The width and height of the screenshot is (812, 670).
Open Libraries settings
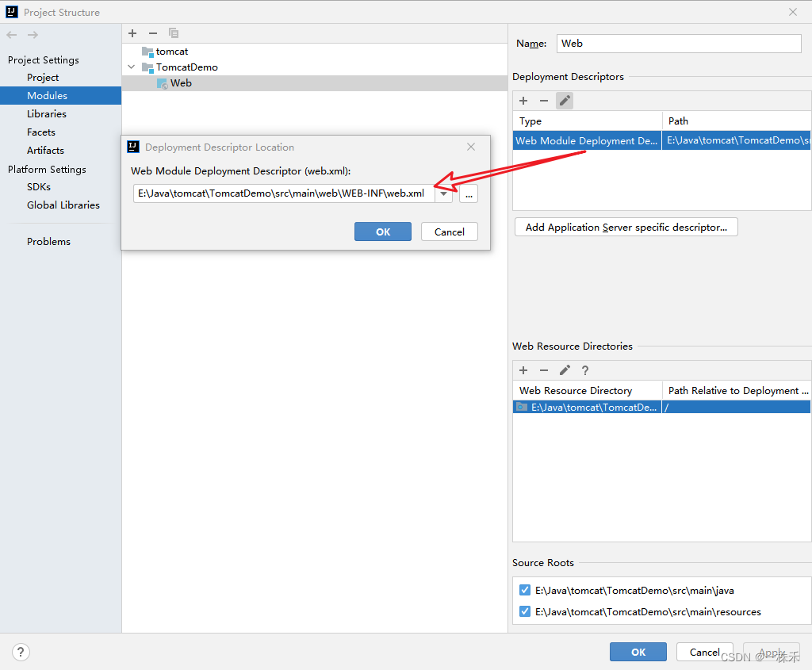point(47,114)
